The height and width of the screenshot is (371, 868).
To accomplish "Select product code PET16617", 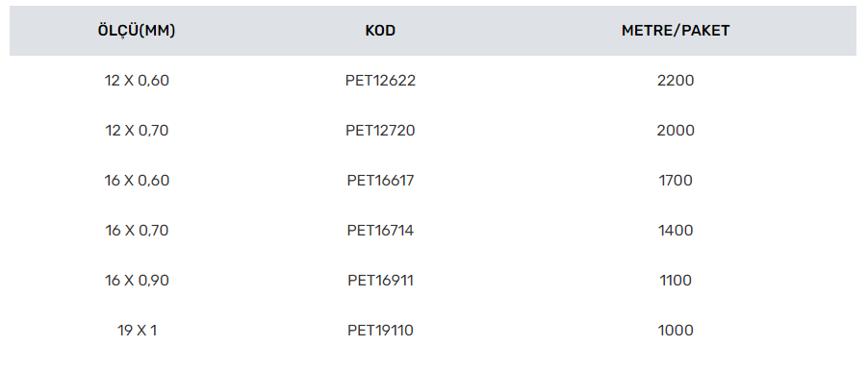I will pos(380,181).
